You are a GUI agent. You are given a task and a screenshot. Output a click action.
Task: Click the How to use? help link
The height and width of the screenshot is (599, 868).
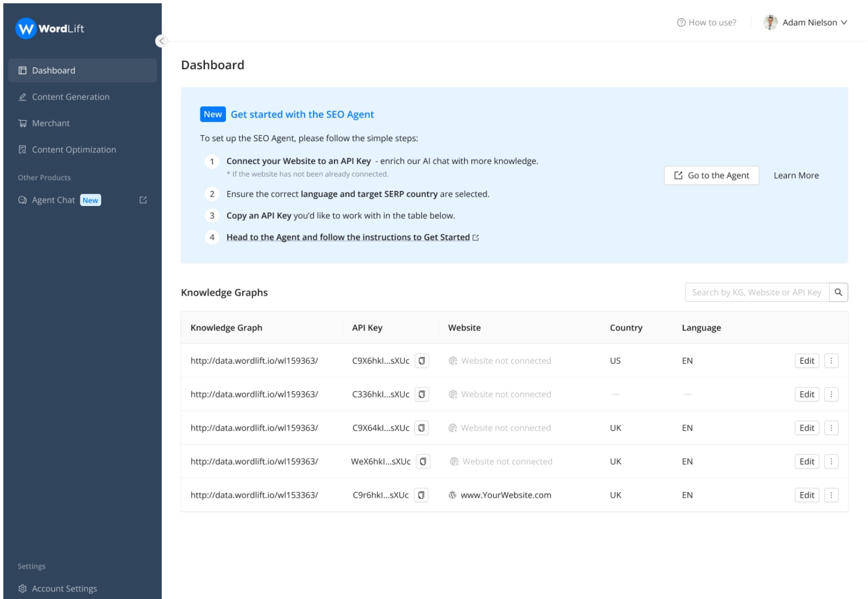click(707, 22)
